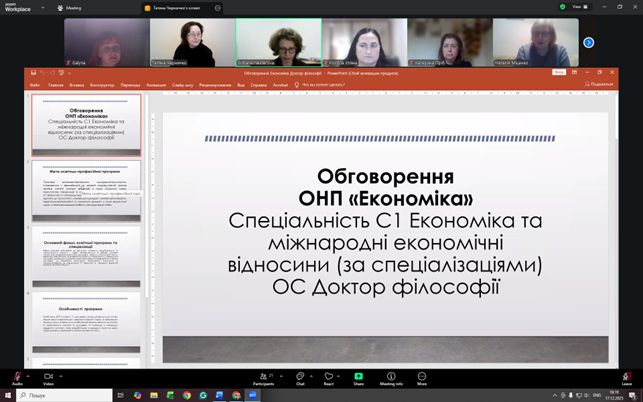This screenshot has width=643, height=402.
Task: Mute microphone with the Audio icon
Action: (x=17, y=377)
